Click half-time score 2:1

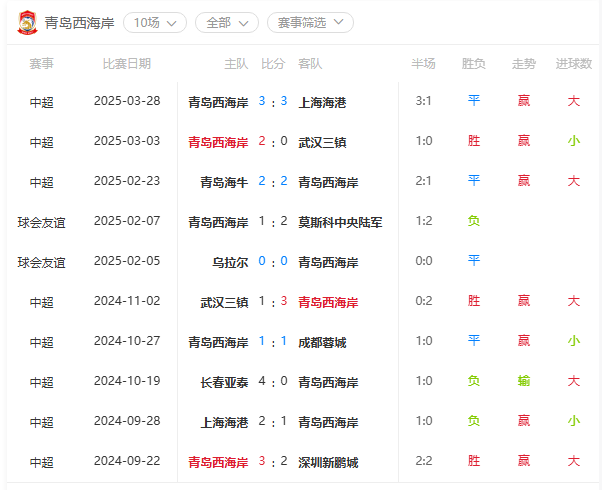pos(423,181)
